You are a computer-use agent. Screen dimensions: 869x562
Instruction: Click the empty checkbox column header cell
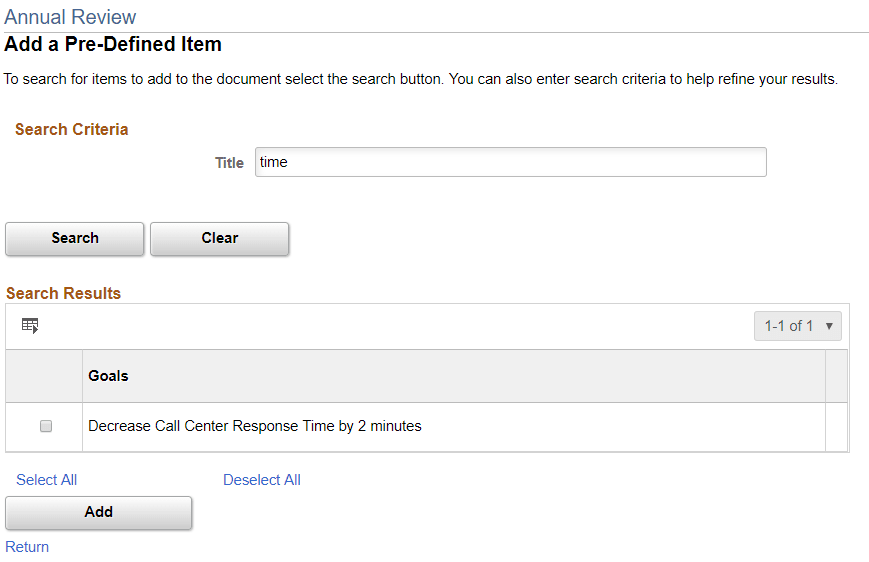(x=44, y=376)
